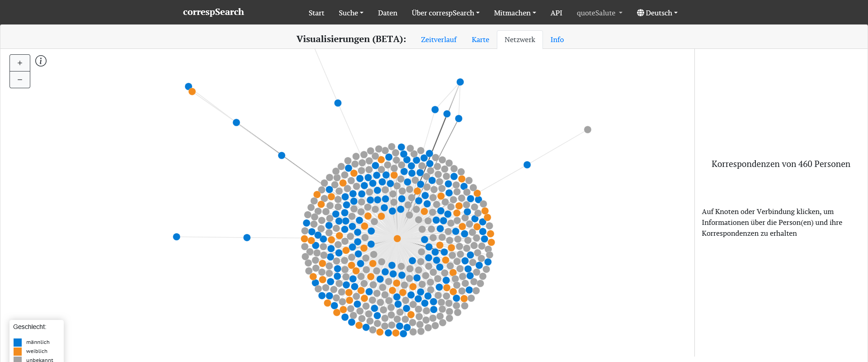868x362 pixels.
Task: Open the quoteSalute dropdown
Action: click(599, 13)
